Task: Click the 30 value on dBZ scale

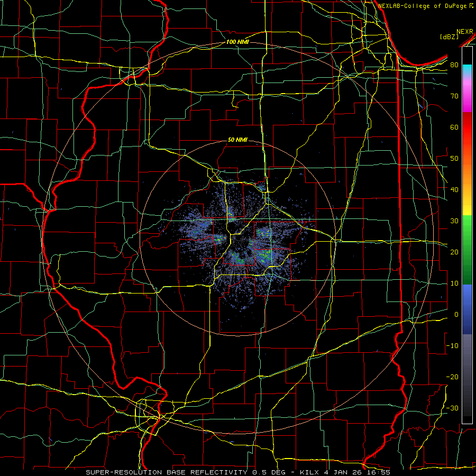Action: 454,221
